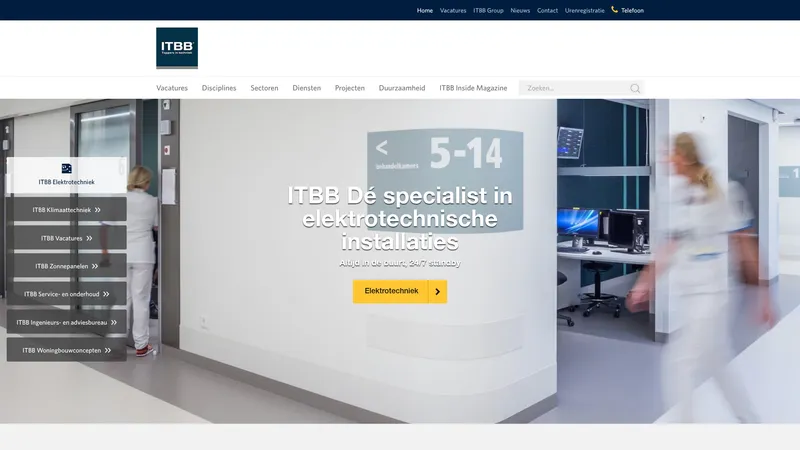Click the chevrons next to ITBB Klimaattechniek
This screenshot has width=800, height=450.
[x=97, y=210]
